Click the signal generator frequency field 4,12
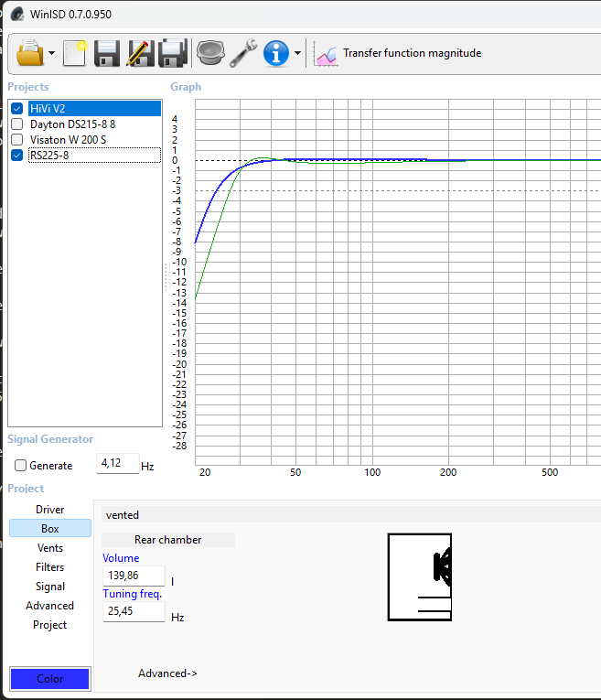This screenshot has width=601, height=700. (x=118, y=463)
